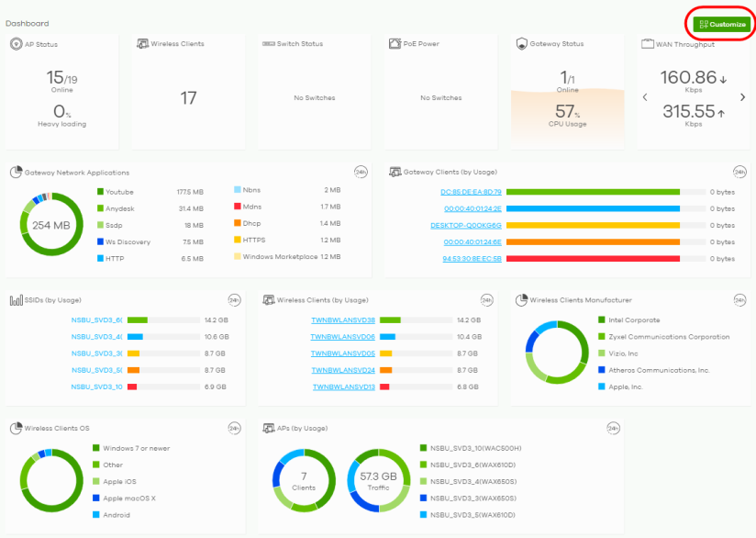Click the Gateway Status shield icon

521,44
